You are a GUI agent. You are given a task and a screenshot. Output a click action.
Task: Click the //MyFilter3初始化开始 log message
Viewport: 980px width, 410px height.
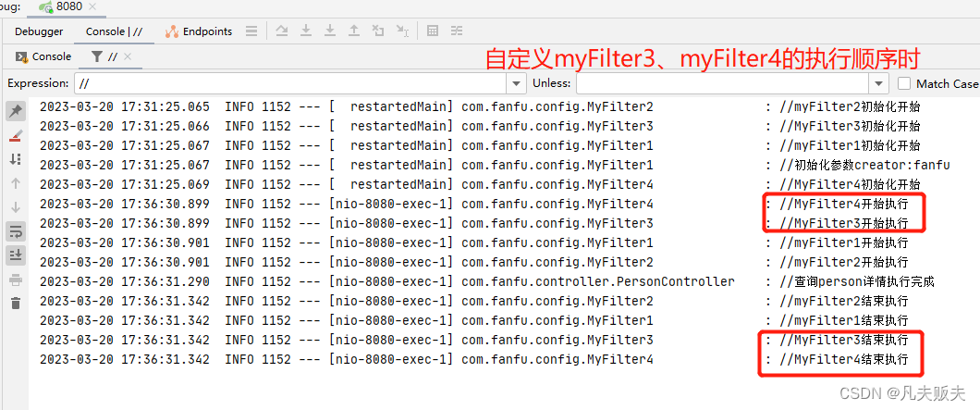[x=850, y=127]
